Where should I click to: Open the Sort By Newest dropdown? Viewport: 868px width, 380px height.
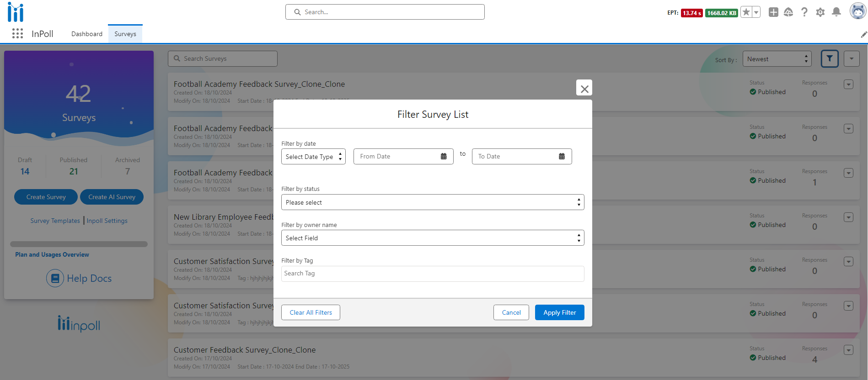pos(777,59)
